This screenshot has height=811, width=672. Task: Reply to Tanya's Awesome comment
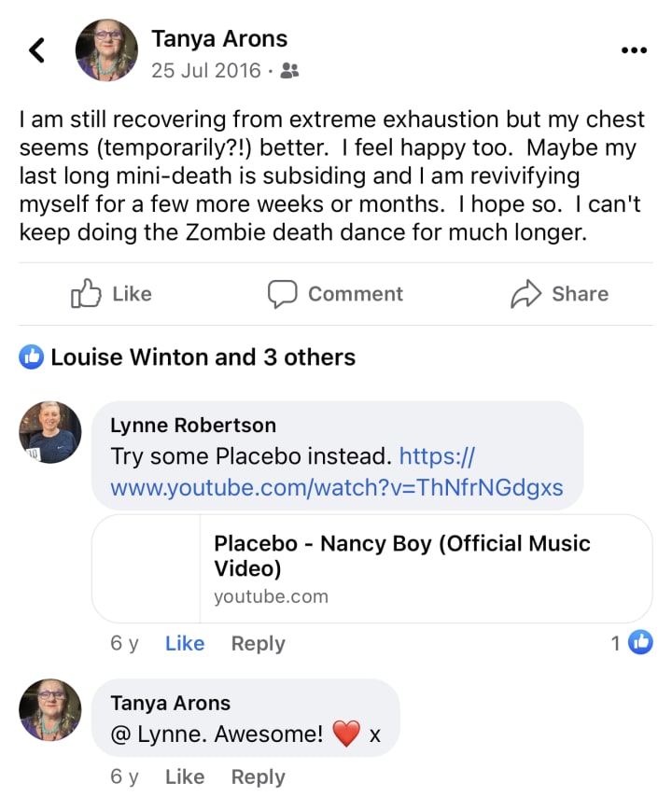point(258,776)
